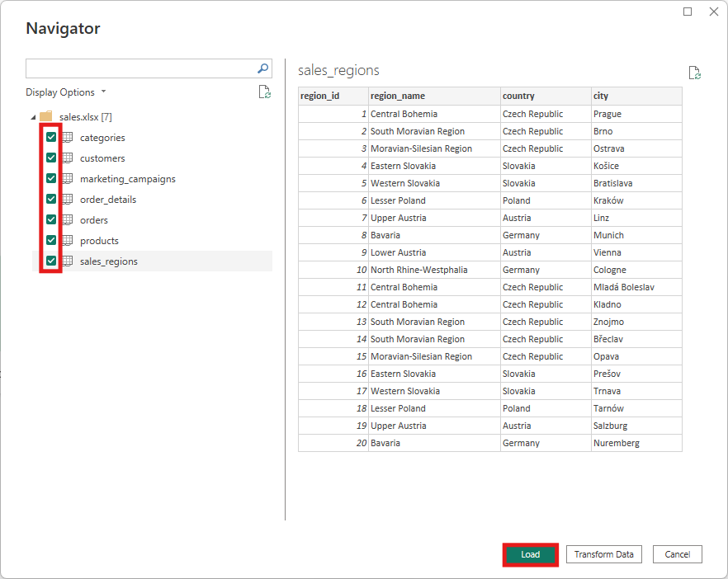Click the city column header
The image size is (728, 579).
[636, 96]
